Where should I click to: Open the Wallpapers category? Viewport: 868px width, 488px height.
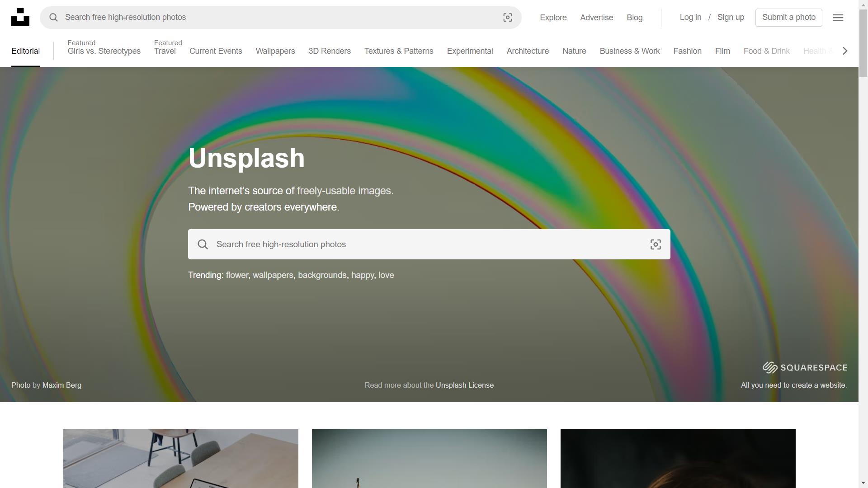(275, 51)
